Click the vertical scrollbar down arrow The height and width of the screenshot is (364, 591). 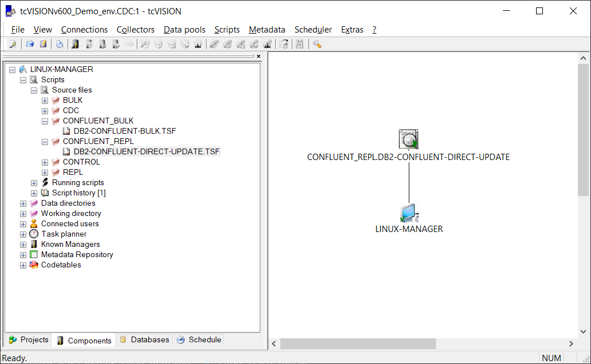pyautogui.click(x=583, y=331)
